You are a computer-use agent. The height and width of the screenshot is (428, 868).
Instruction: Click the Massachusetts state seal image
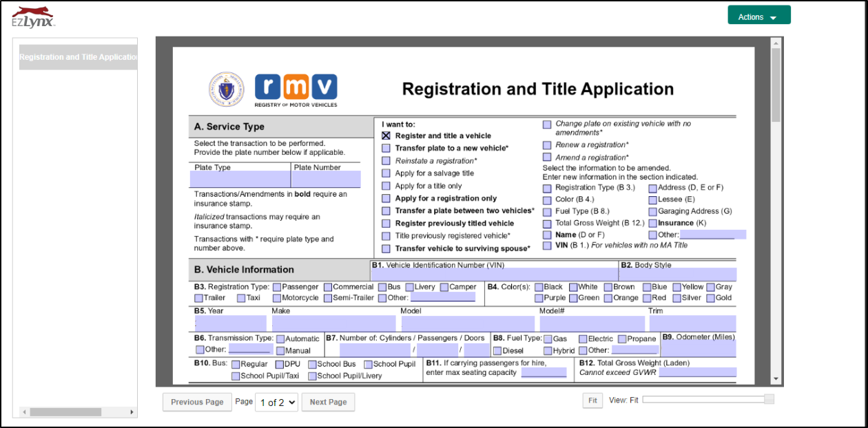(x=226, y=89)
